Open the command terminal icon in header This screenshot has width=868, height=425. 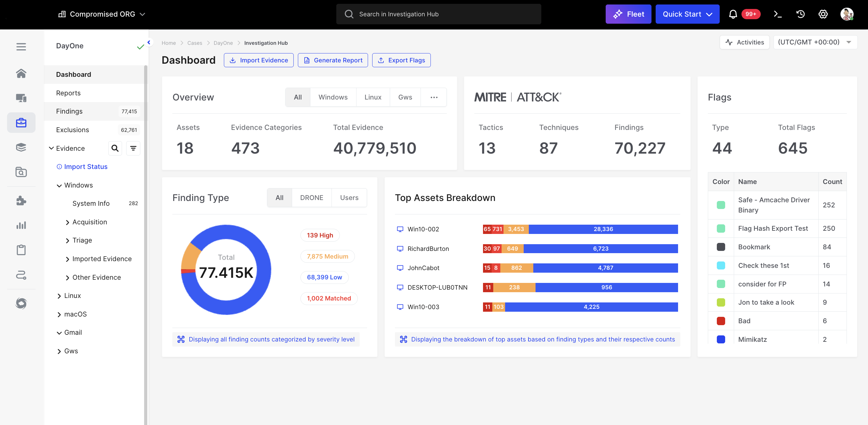(778, 14)
